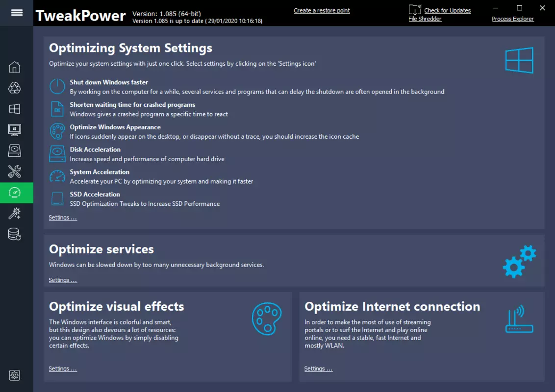Click Create a restore point
Image resolution: width=555 pixels, height=392 pixels.
click(x=322, y=11)
